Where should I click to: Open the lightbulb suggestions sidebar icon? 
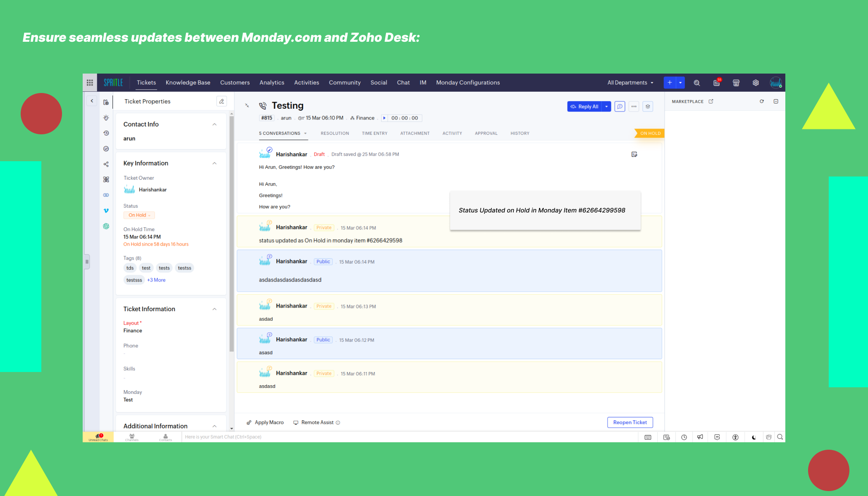tap(106, 118)
